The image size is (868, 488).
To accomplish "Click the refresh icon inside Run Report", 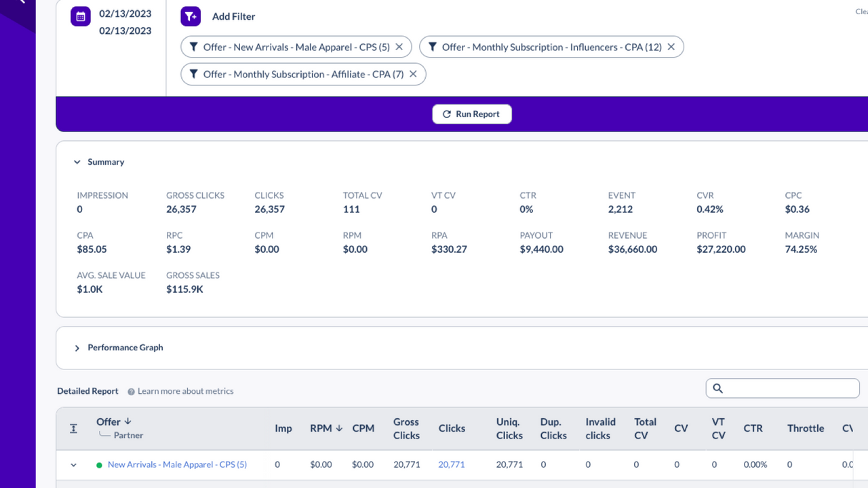I will click(447, 114).
